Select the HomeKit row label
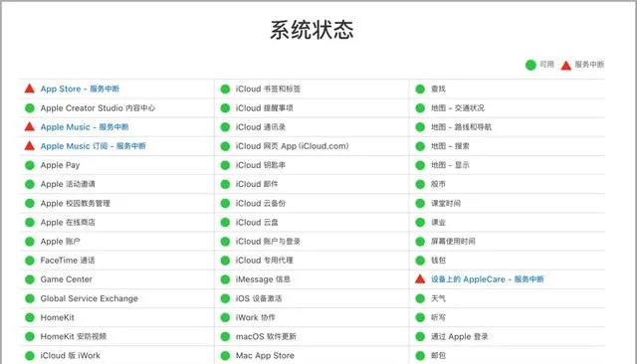 58,317
